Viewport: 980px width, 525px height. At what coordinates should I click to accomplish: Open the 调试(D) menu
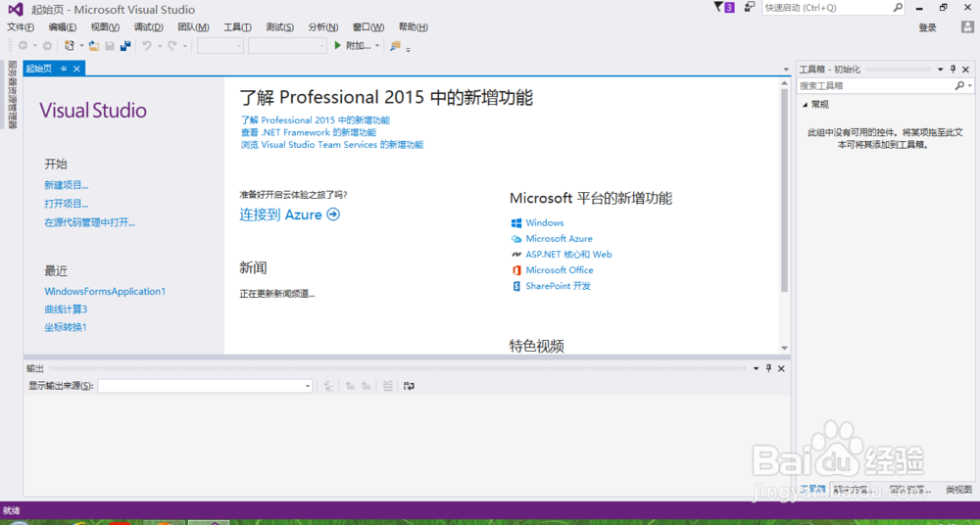tap(149, 26)
